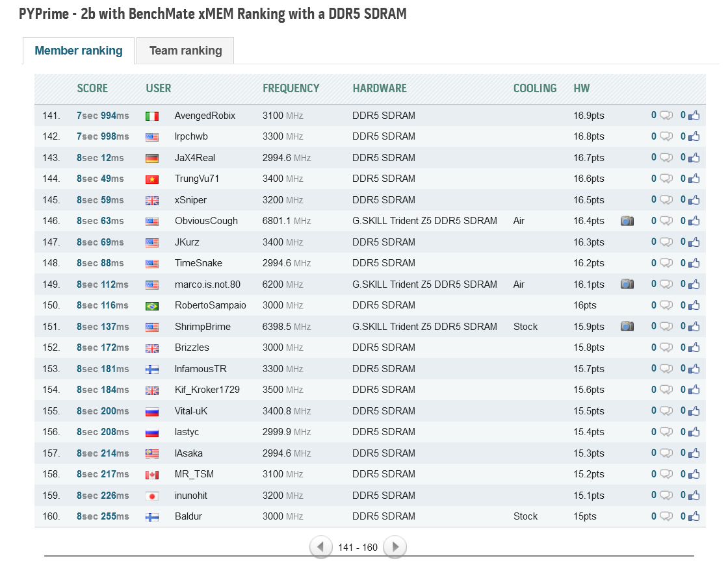Screen dimensions: 728x567
Task: Open the comments bubble on TrungVu71's row
Action: pyautogui.click(x=666, y=179)
